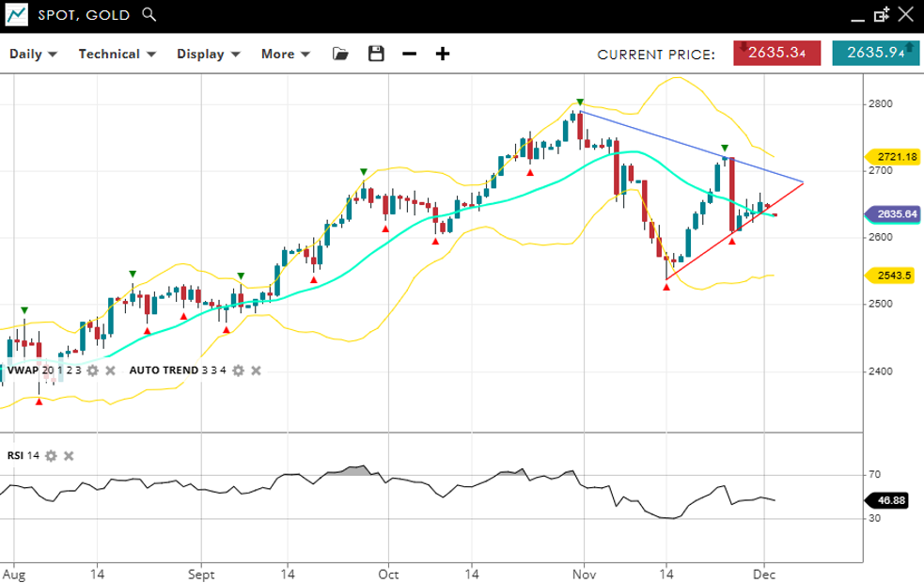The height and width of the screenshot is (583, 924).
Task: Click the red sell price 2635.34
Action: (x=776, y=53)
